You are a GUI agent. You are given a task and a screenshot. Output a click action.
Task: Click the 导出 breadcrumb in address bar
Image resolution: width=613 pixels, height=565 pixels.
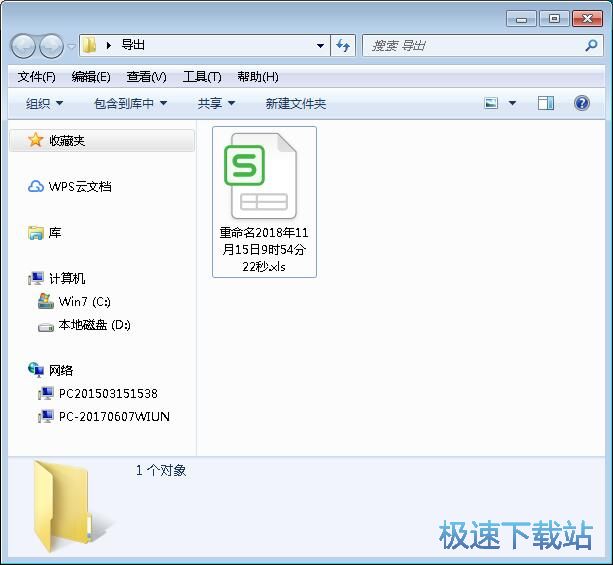(133, 45)
